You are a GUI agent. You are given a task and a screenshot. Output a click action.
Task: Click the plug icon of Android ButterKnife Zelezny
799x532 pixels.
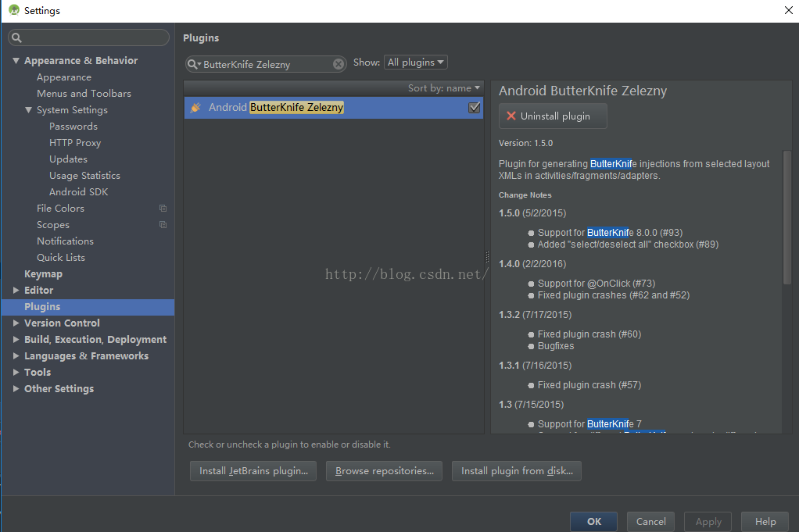tap(195, 108)
